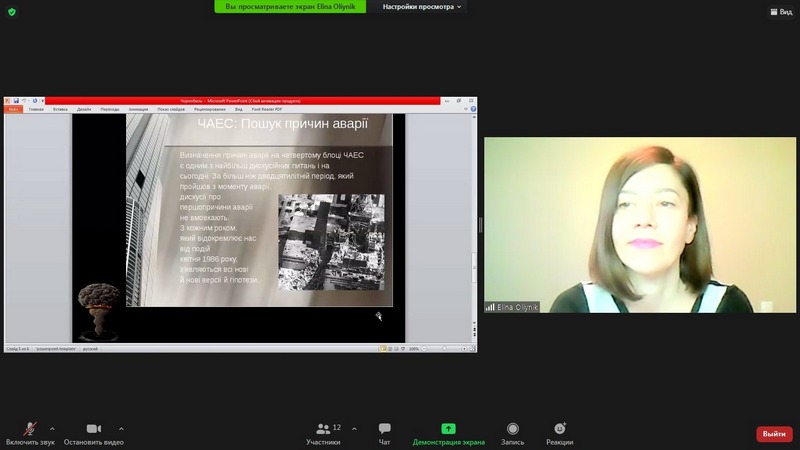Viewport: 800px width, 450px height.
Task: Change layout with Вид button
Action: (781, 12)
